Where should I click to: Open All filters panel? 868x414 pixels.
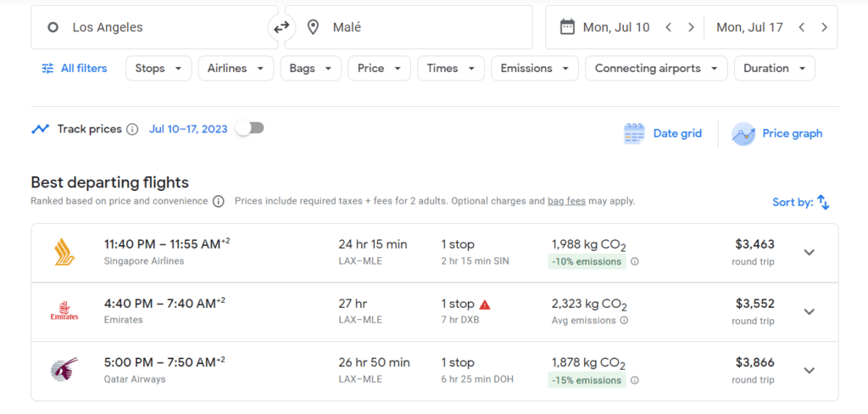75,68
